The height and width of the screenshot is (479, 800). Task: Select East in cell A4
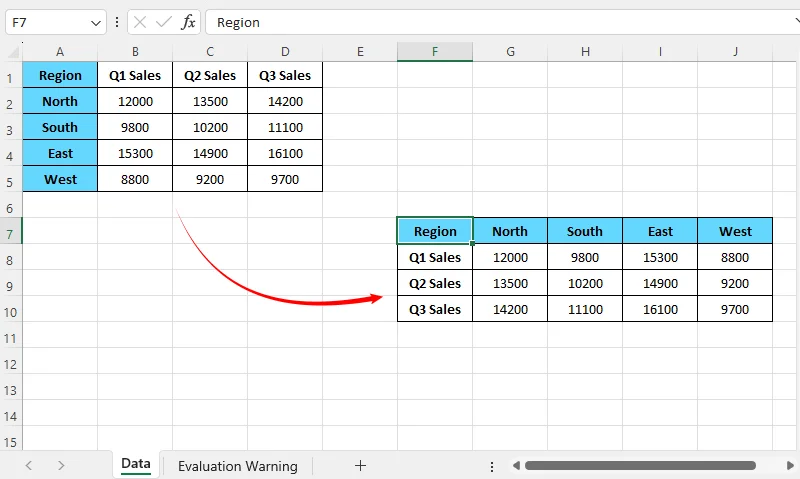tap(60, 153)
